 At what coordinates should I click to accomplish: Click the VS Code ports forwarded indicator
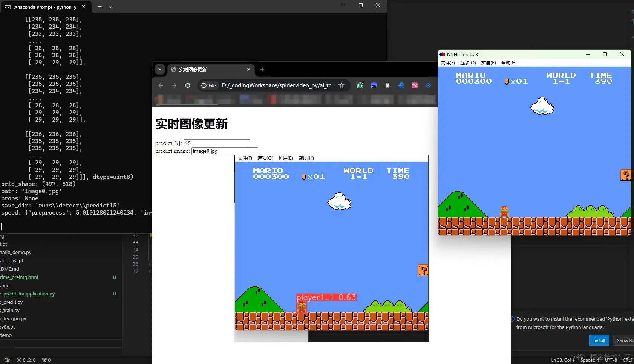click(x=46, y=360)
